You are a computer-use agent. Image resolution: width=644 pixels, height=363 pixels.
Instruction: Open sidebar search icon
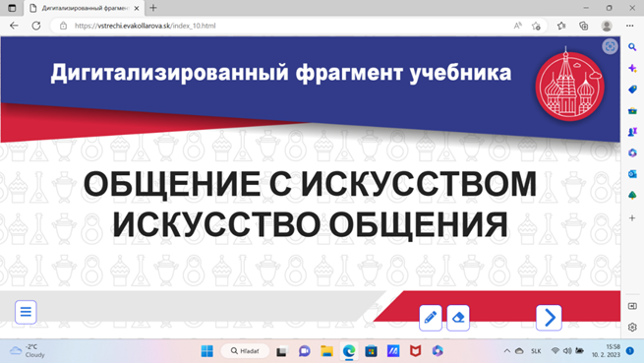click(x=632, y=47)
